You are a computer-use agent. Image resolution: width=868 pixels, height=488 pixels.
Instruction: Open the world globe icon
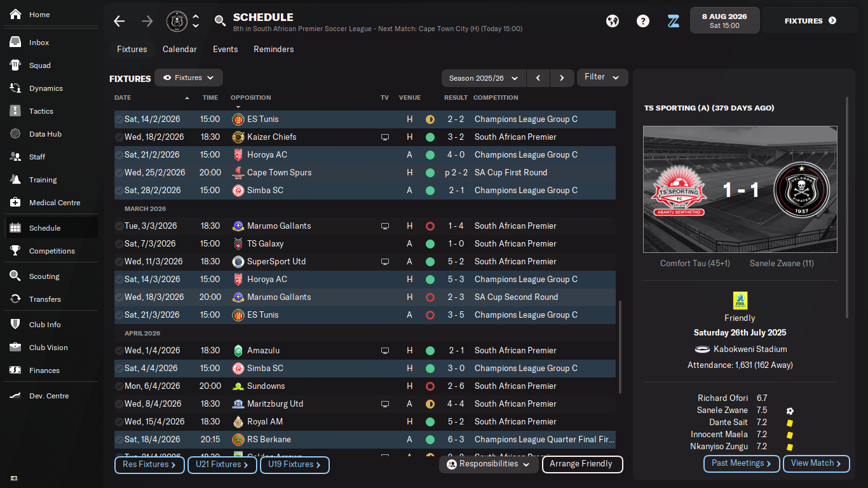tap(613, 21)
